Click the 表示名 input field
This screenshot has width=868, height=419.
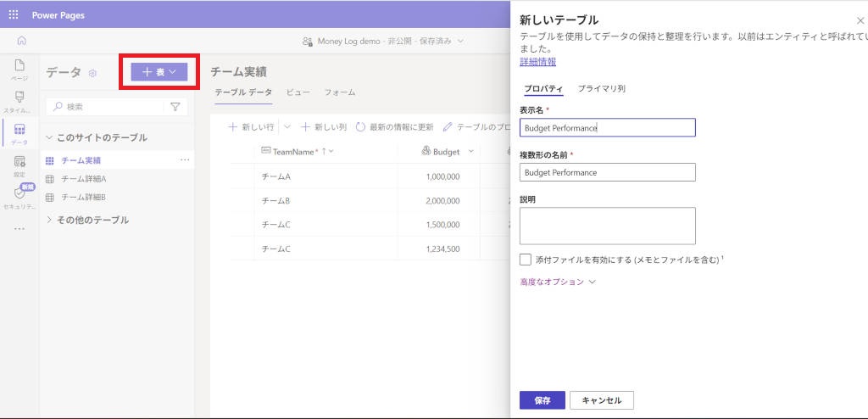click(x=607, y=127)
